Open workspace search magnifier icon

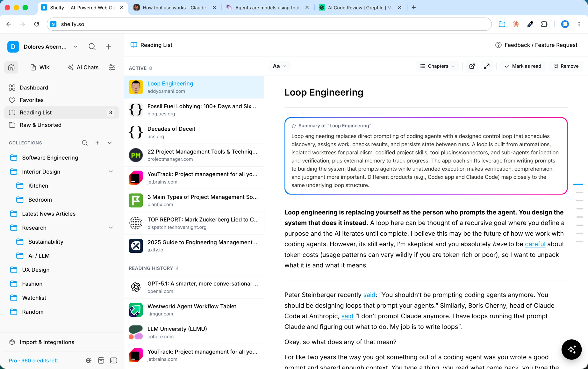coord(92,47)
